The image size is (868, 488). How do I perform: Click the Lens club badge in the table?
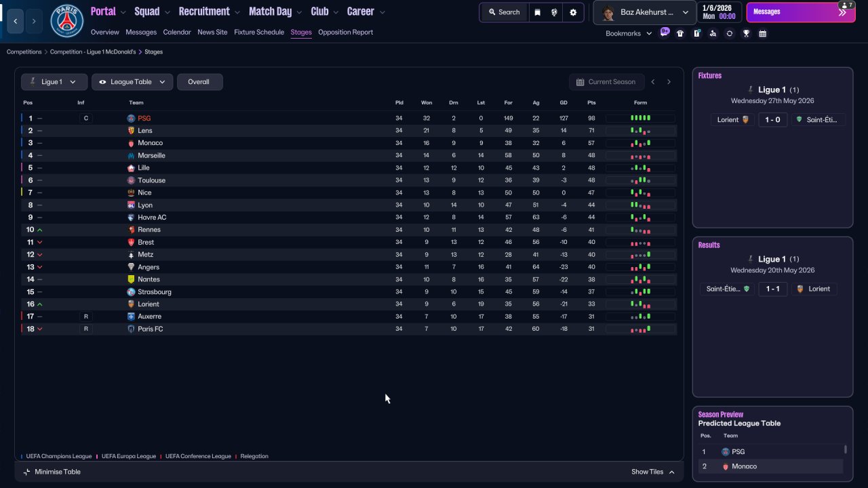(x=131, y=131)
